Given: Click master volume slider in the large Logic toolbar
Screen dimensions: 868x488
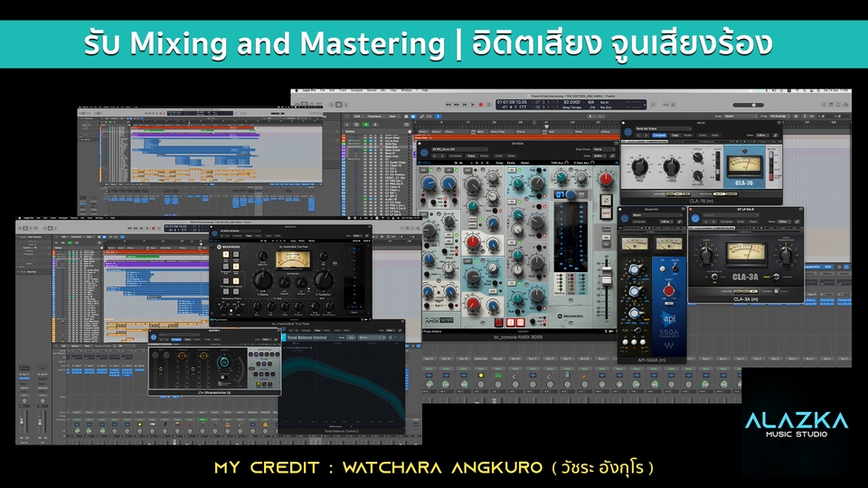Looking at the screenshot, I should (x=748, y=105).
